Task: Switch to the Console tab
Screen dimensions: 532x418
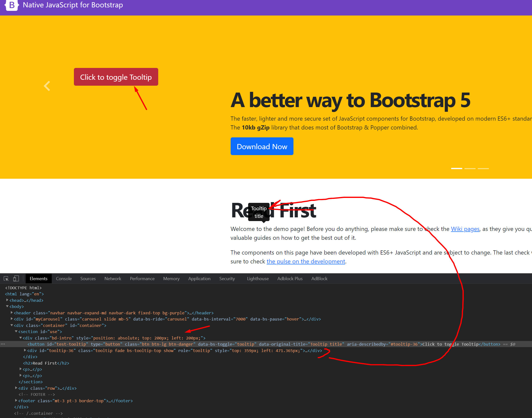Action: 64,278
